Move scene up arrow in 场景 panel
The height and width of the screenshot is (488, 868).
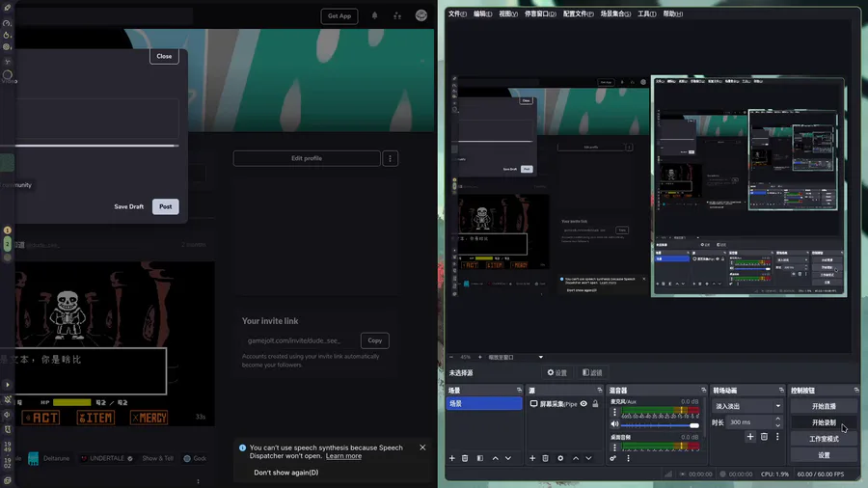point(496,458)
